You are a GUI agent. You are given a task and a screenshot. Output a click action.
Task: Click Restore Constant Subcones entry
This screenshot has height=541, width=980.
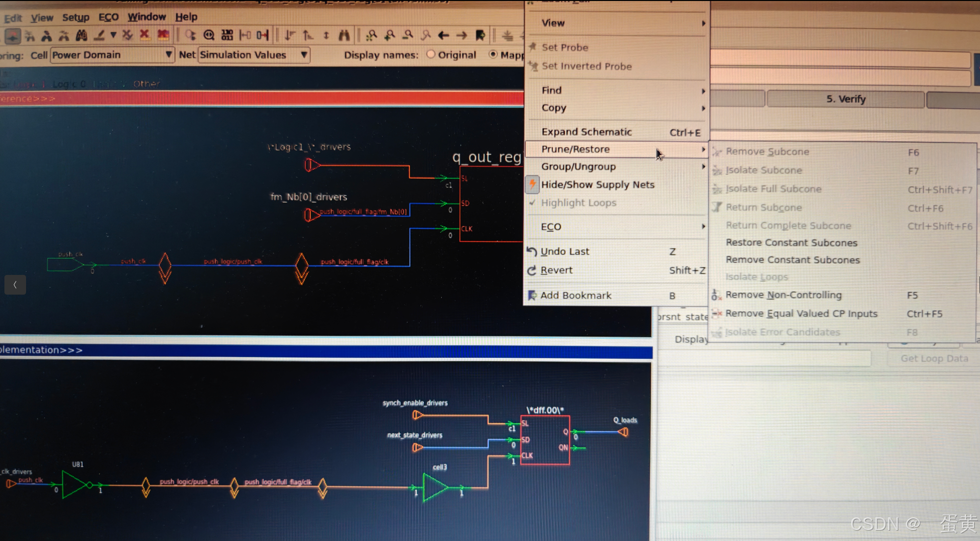pyautogui.click(x=791, y=242)
